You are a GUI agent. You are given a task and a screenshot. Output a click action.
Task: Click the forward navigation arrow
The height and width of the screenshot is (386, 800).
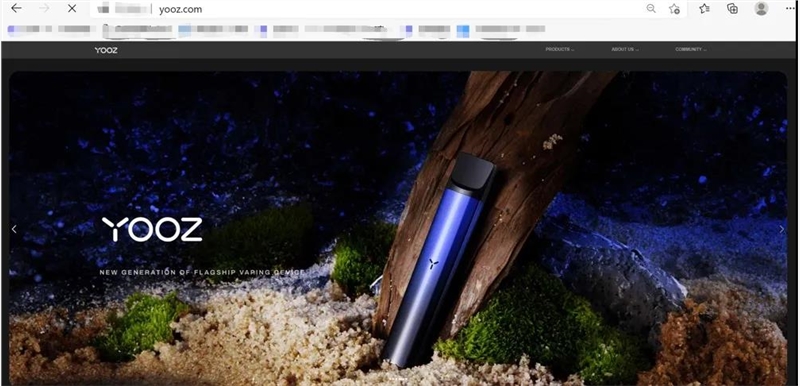[x=44, y=8]
